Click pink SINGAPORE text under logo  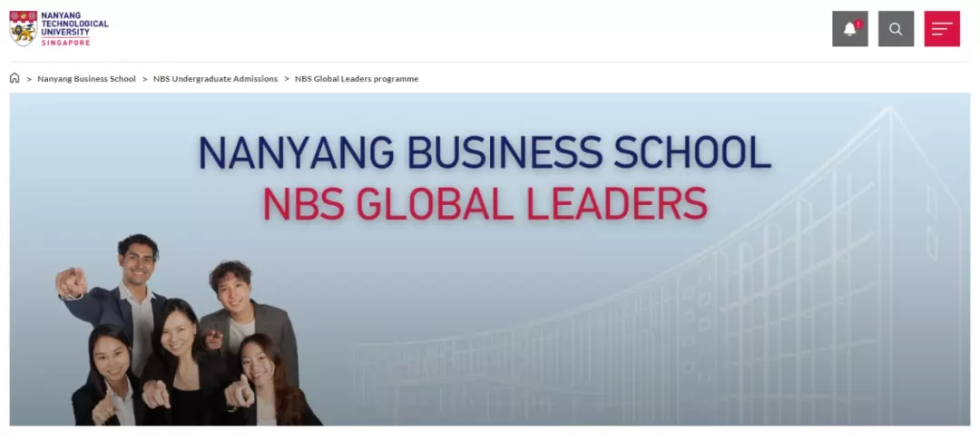click(65, 43)
